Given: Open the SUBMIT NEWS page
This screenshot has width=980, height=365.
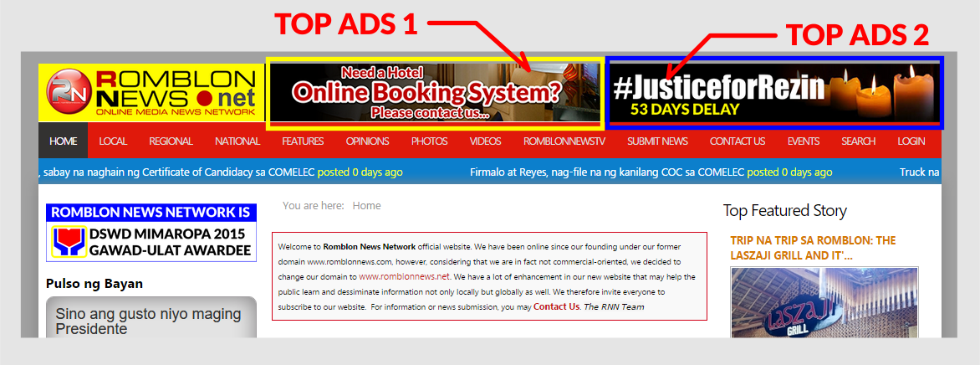Looking at the screenshot, I should click(657, 141).
